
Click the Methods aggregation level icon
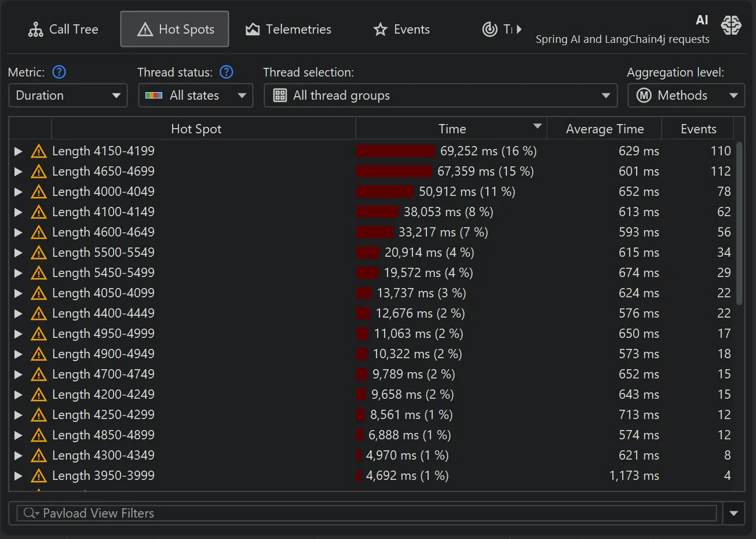(644, 95)
